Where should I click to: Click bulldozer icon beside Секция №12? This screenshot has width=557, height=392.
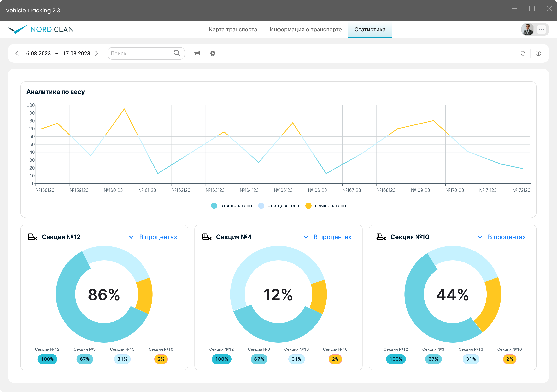(32, 237)
